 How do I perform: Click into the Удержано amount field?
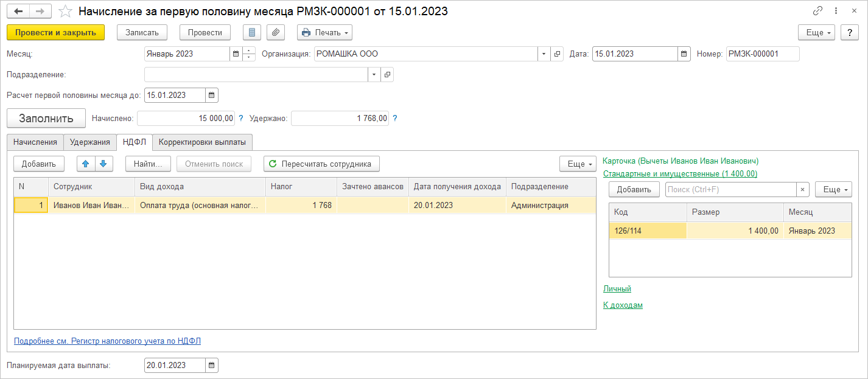(340, 118)
